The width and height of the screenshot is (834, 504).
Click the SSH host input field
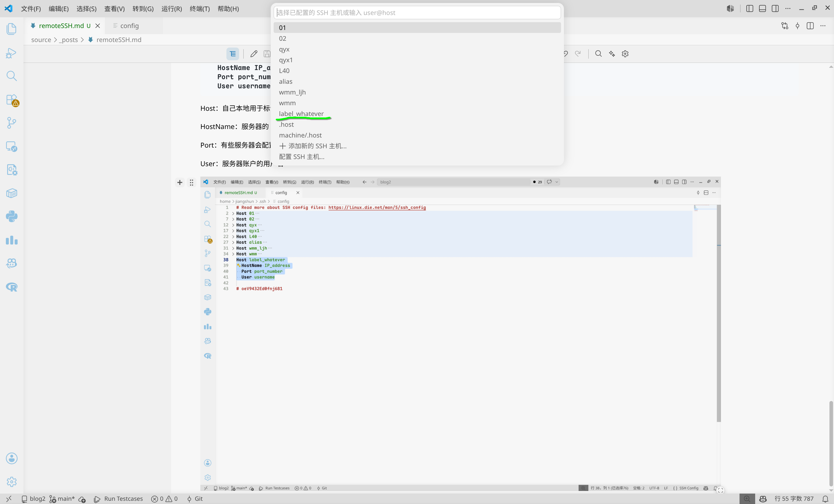[x=417, y=13]
